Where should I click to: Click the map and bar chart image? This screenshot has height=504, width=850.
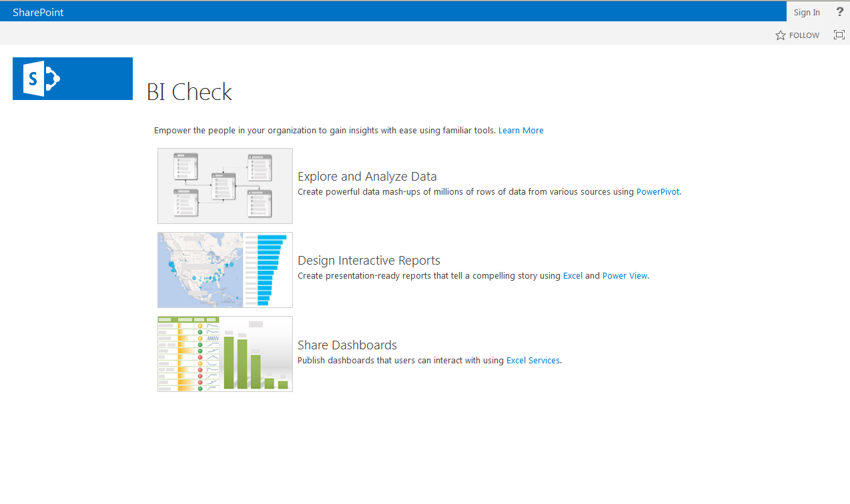pos(224,269)
